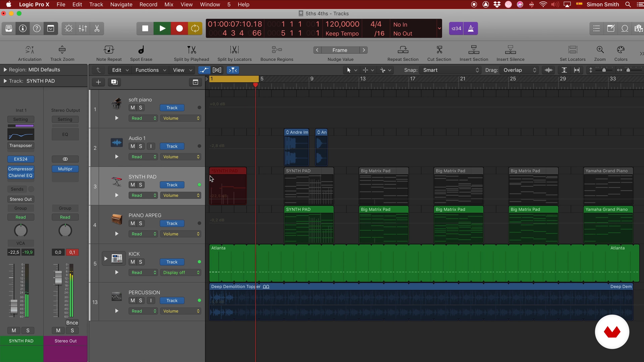This screenshot has height=362, width=644.
Task: Nudge value forward with right arrow
Action: coord(364,50)
